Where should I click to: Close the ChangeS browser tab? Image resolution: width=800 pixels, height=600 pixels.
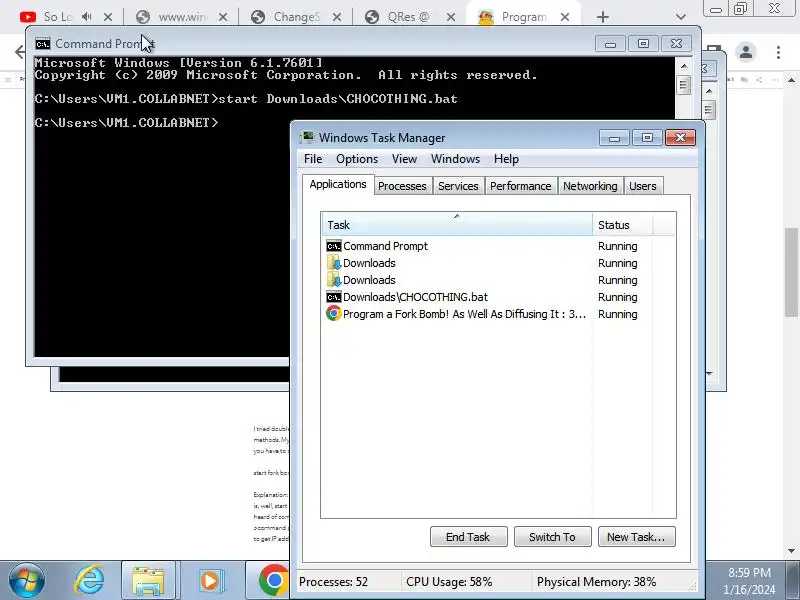337,17
